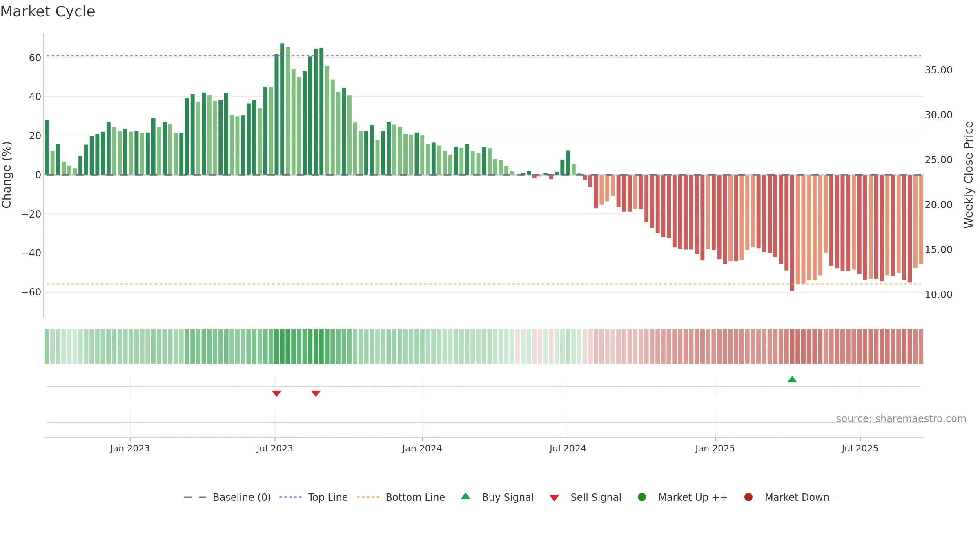Click the −60 tick on the left axis
980x551 pixels.
pyautogui.click(x=31, y=292)
